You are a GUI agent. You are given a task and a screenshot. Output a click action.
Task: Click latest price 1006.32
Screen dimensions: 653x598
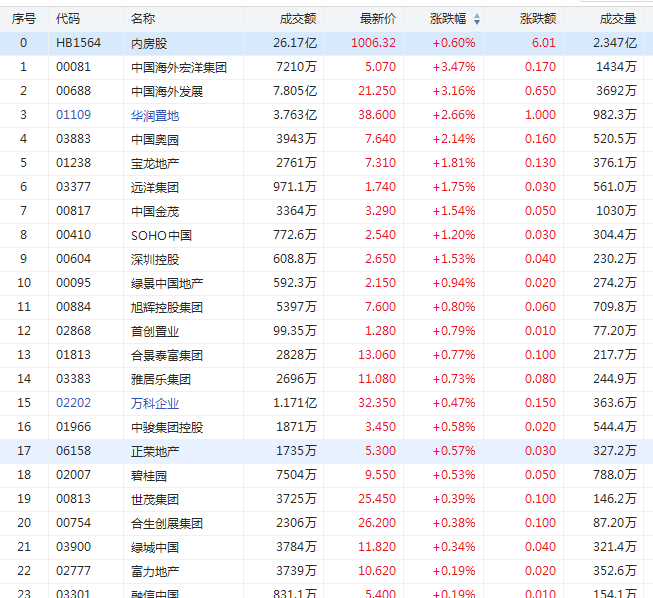373,43
